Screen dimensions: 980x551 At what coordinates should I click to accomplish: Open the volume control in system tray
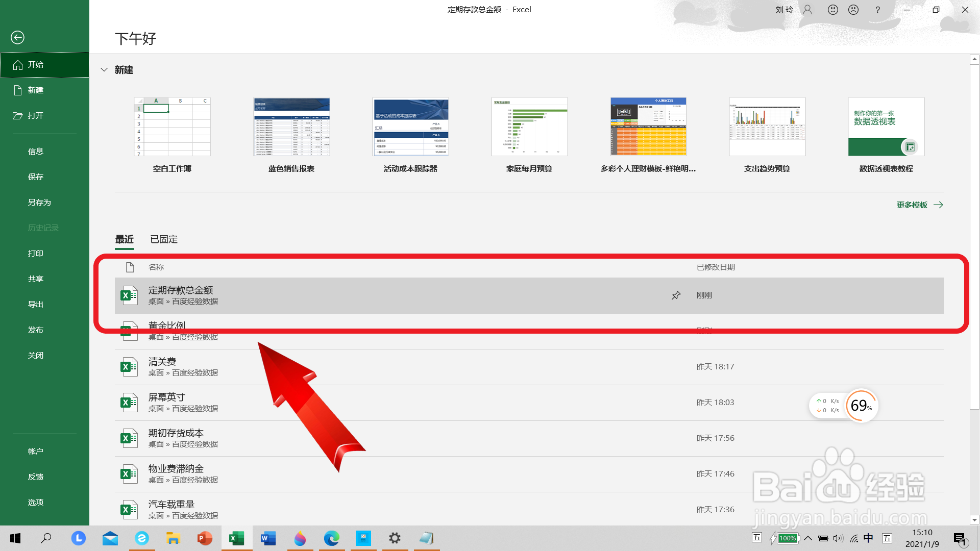click(x=838, y=538)
